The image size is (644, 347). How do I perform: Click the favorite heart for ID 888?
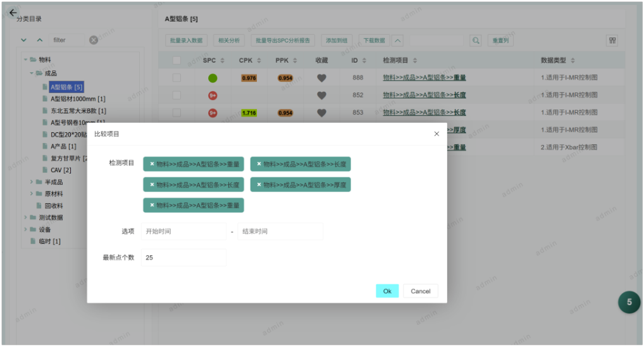point(321,78)
